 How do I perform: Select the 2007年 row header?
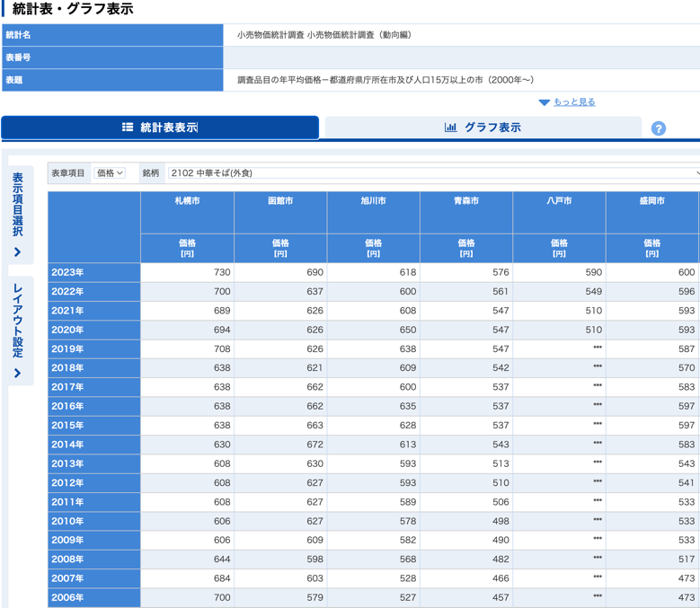93,578
